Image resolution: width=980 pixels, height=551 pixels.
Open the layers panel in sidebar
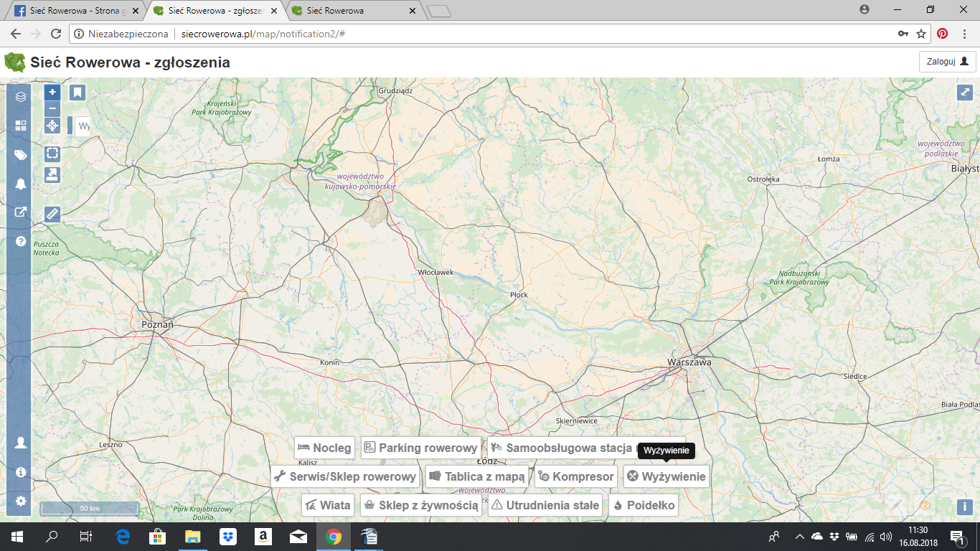point(21,96)
